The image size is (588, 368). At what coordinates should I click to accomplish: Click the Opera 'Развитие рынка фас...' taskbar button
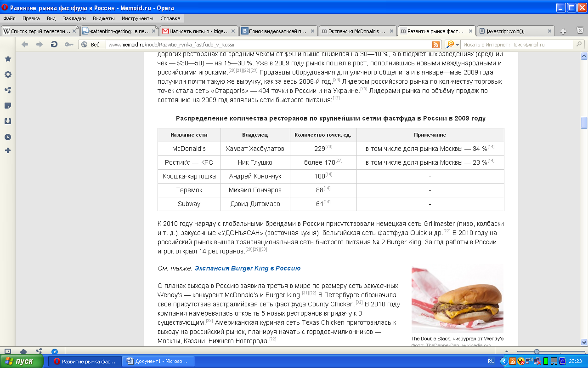tap(85, 361)
